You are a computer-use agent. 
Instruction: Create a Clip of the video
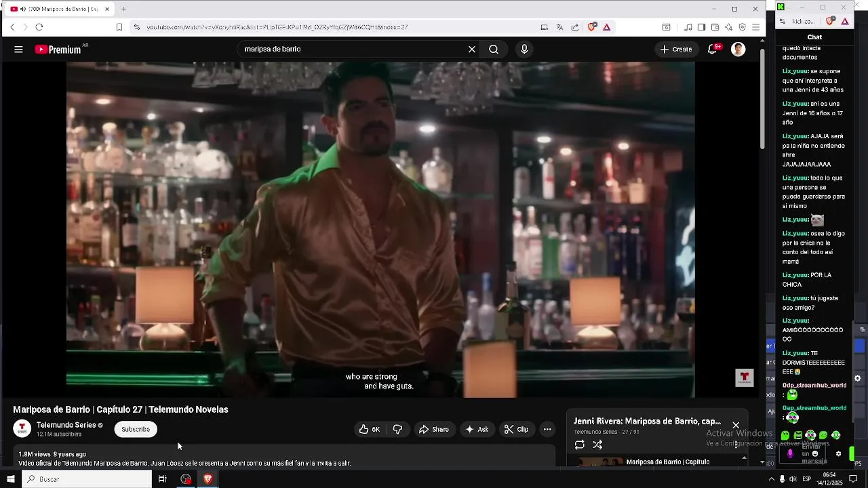(x=517, y=429)
